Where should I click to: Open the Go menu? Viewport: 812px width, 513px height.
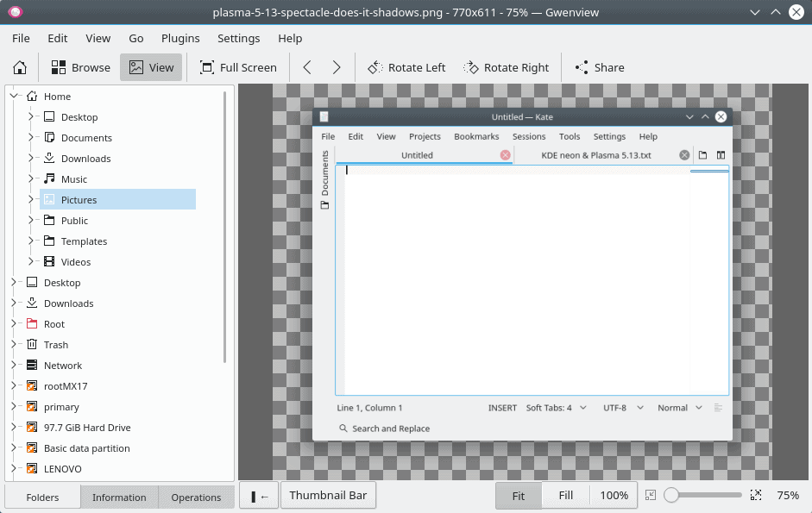pyautogui.click(x=136, y=38)
